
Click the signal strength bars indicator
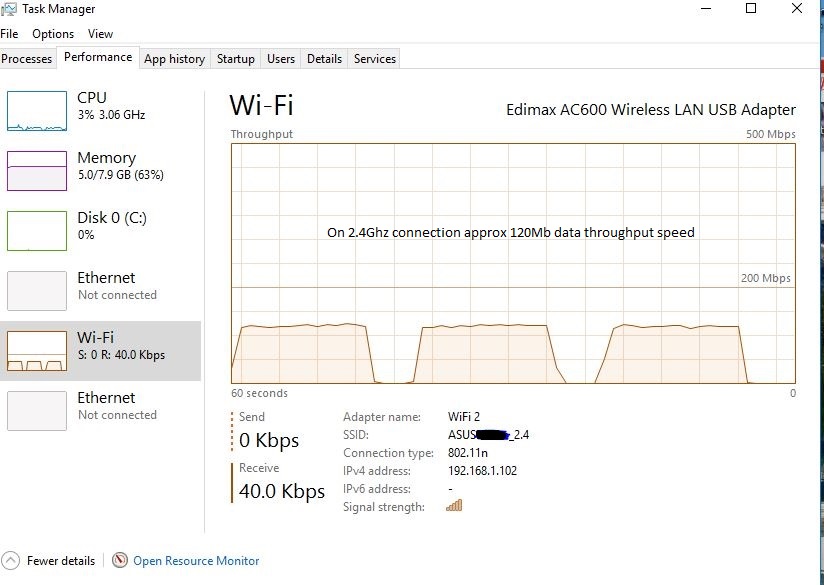point(453,507)
